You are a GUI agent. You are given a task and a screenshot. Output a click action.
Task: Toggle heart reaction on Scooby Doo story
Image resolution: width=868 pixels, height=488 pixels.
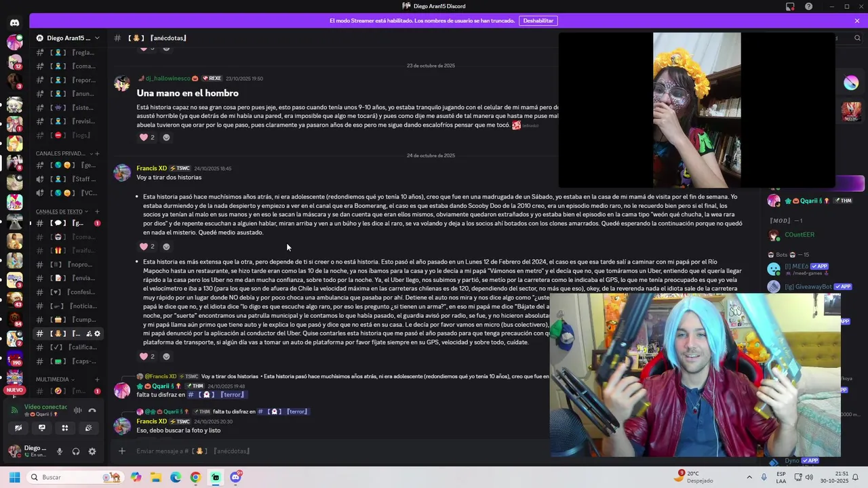point(146,247)
